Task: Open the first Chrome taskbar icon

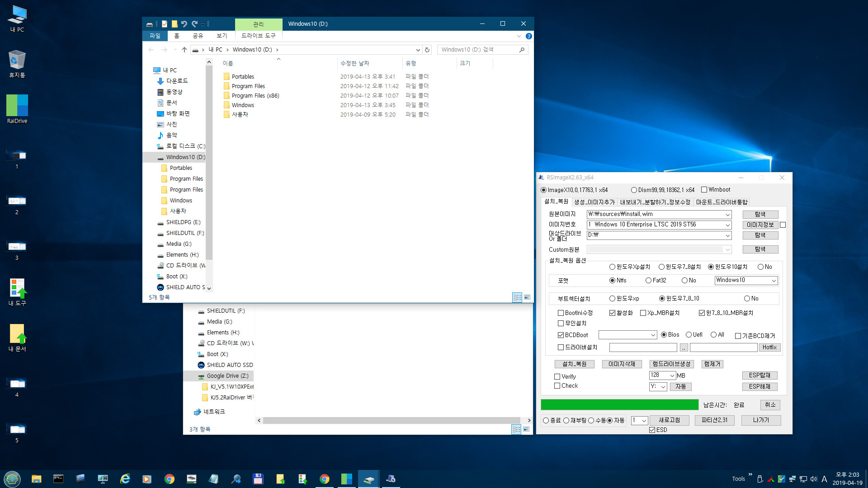Action: [x=169, y=479]
